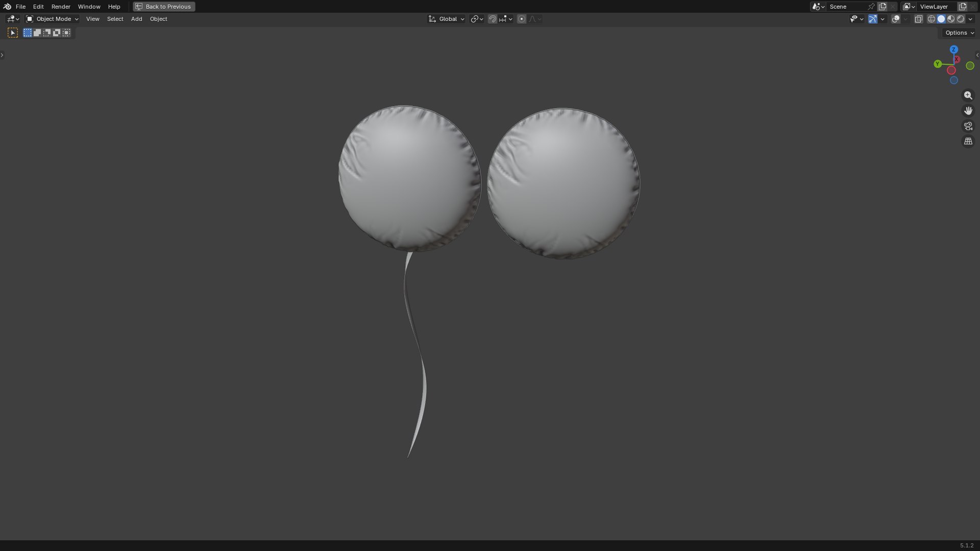Open the viewport Select menu
Viewport: 980px width, 551px height.
pyautogui.click(x=115, y=19)
